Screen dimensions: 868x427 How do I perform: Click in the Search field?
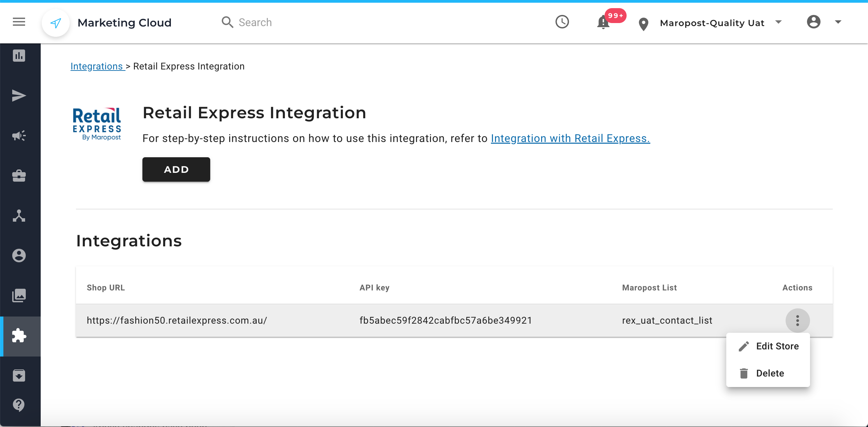(255, 22)
